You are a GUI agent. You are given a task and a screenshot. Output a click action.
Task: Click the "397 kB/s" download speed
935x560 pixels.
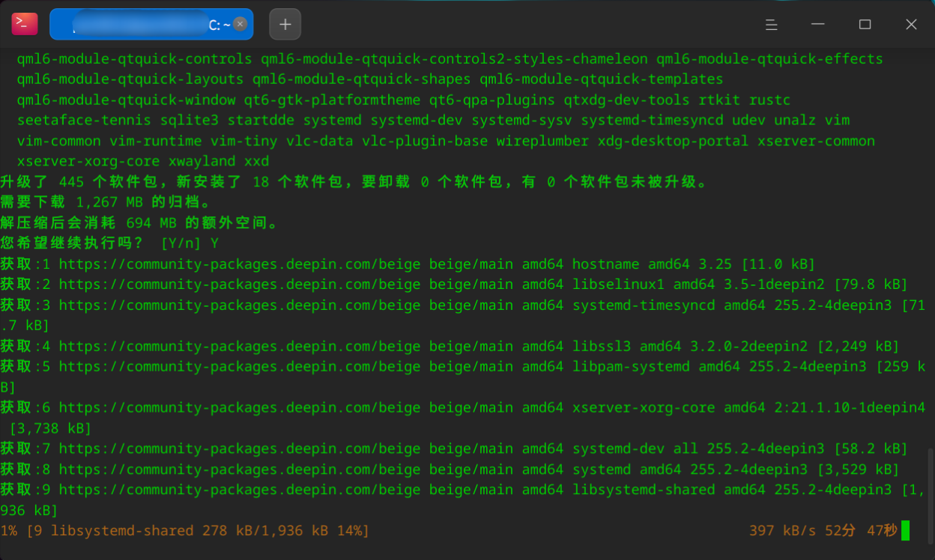pyautogui.click(x=782, y=531)
